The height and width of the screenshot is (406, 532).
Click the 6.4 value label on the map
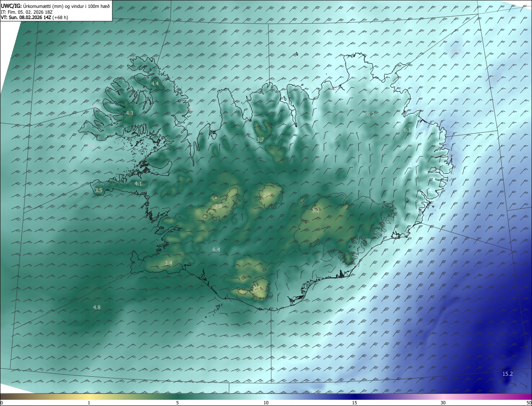[x=216, y=249]
